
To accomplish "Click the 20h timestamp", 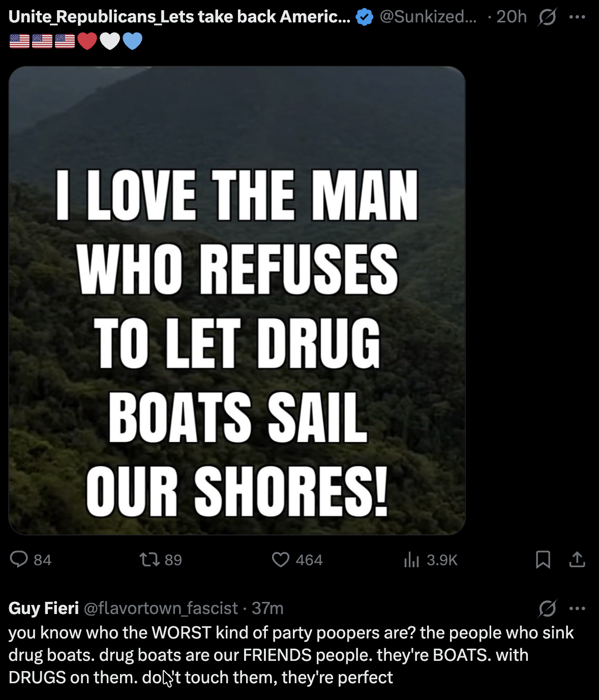I will pos(511,17).
